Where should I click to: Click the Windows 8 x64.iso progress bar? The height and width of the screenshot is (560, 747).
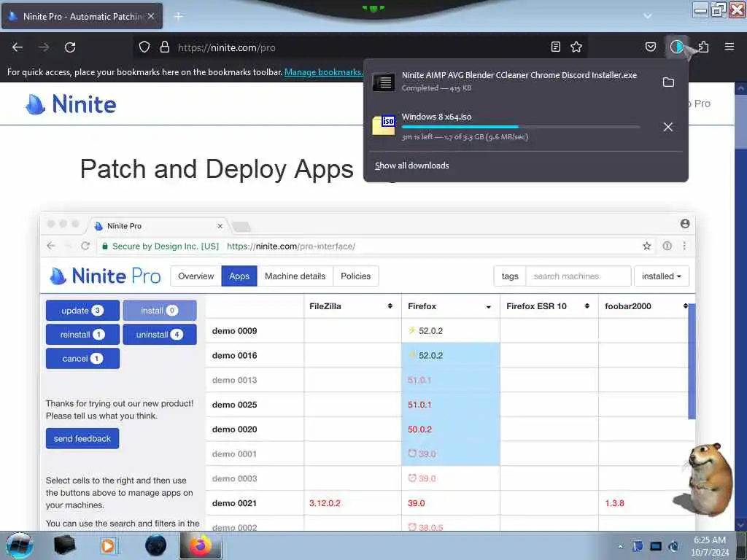click(521, 127)
